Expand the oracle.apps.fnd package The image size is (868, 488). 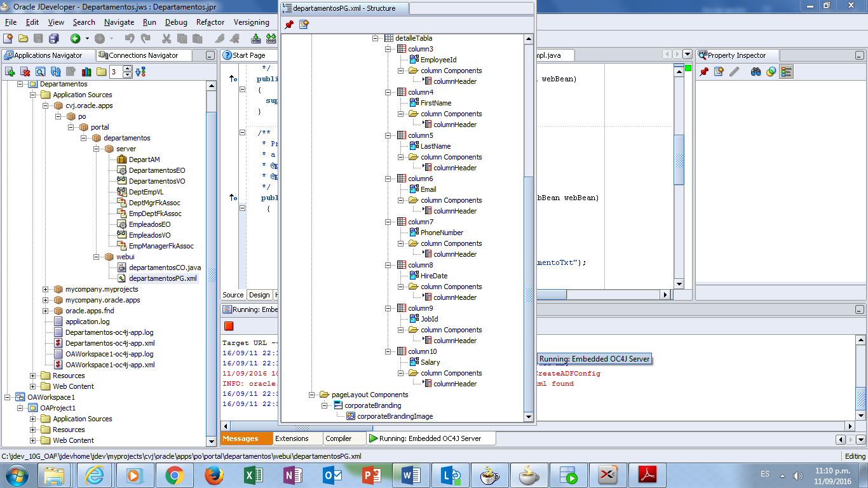[46, 311]
